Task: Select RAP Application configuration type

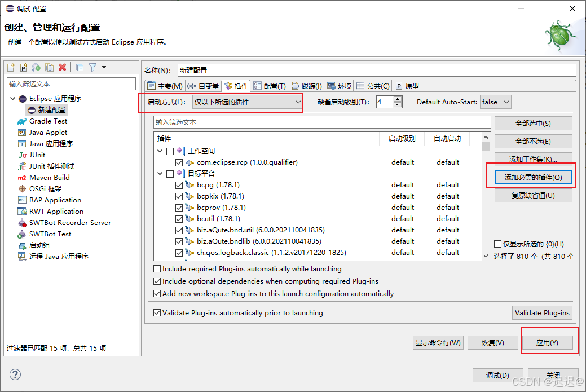Action: coord(55,200)
